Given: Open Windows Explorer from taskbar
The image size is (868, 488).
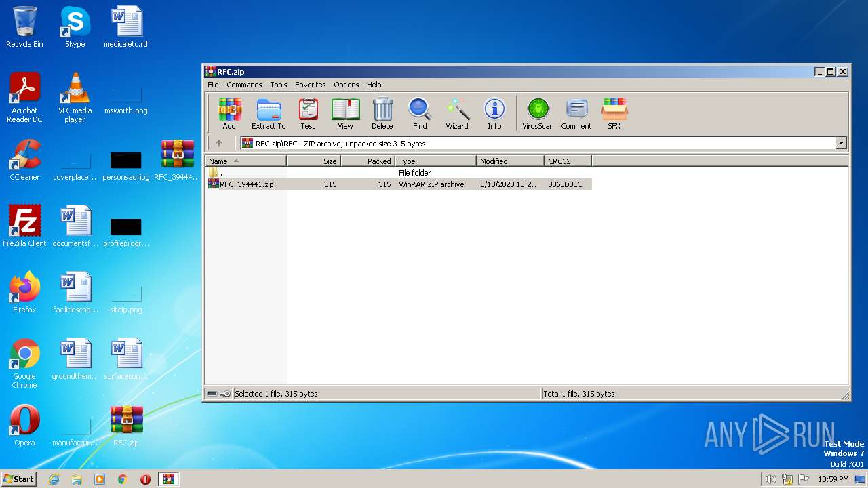Looking at the screenshot, I should [x=77, y=479].
